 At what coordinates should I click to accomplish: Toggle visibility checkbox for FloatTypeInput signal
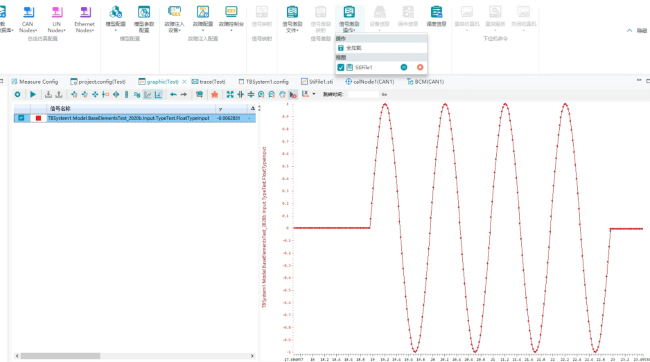tap(21, 118)
